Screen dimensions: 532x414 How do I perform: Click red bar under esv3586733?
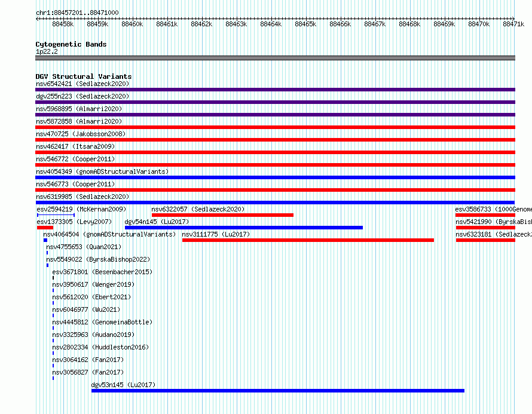(x=485, y=215)
